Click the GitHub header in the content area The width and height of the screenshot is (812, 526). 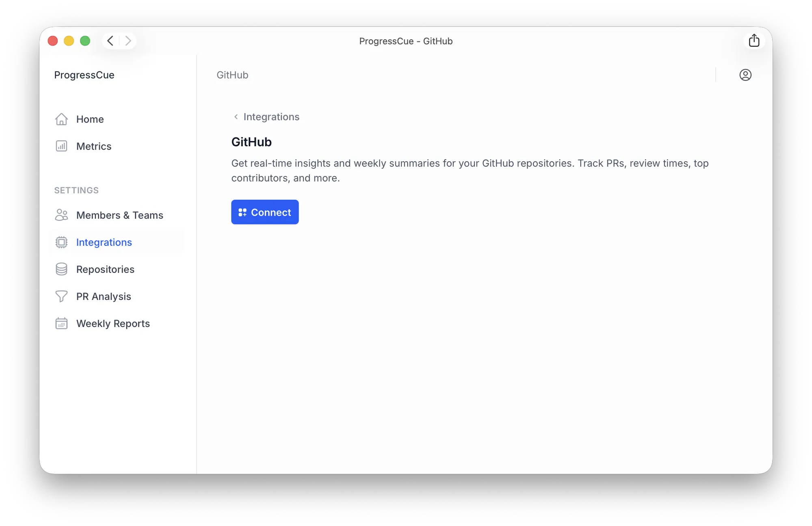pyautogui.click(x=251, y=142)
